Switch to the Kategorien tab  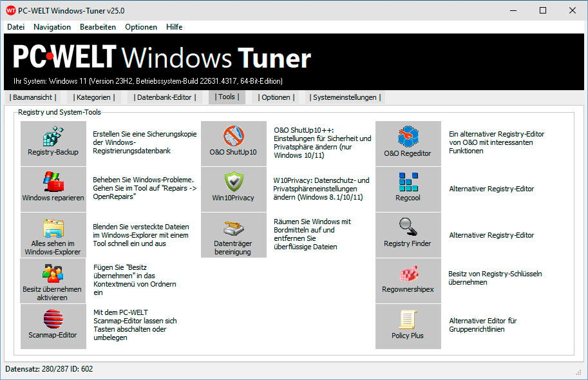coord(94,97)
